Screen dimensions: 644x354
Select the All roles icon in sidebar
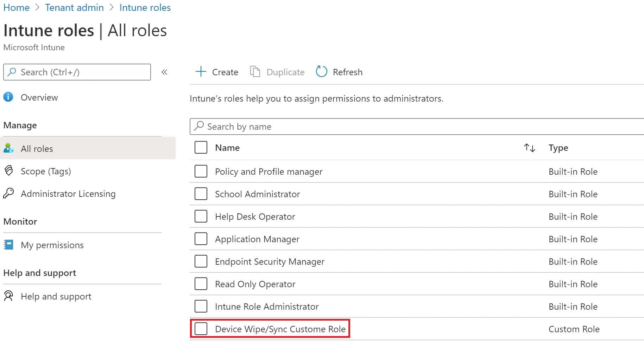(x=8, y=148)
